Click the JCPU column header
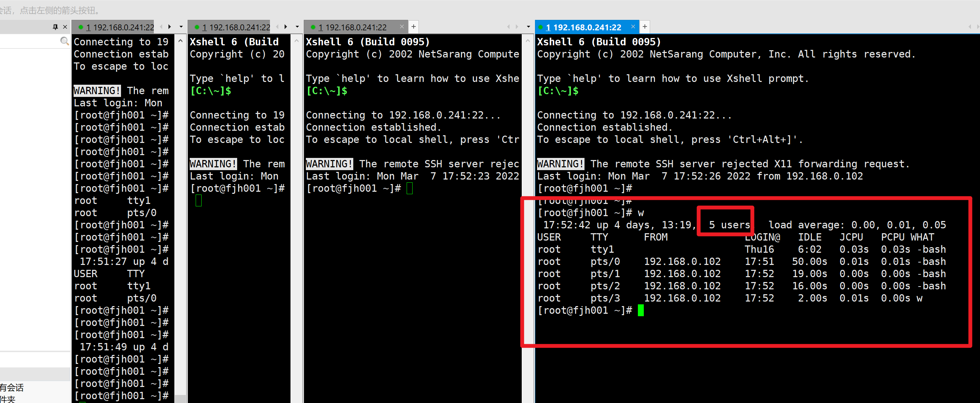The width and height of the screenshot is (980, 403). click(x=851, y=237)
